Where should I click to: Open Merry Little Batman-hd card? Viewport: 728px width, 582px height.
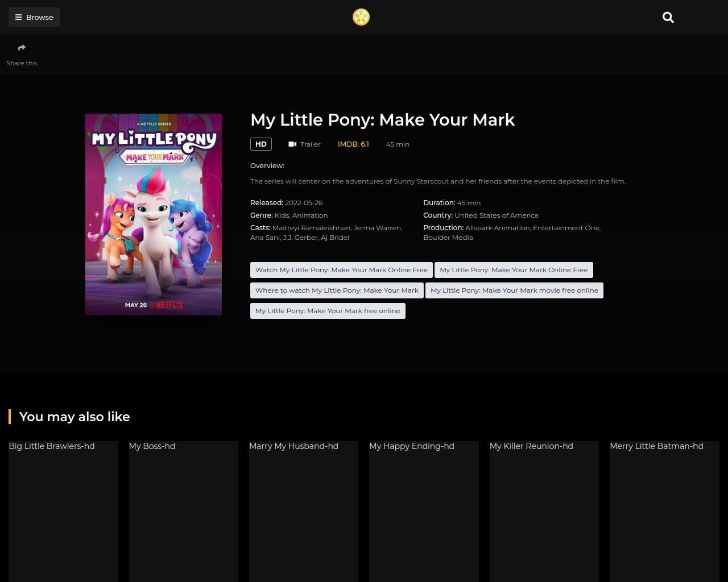(x=664, y=512)
